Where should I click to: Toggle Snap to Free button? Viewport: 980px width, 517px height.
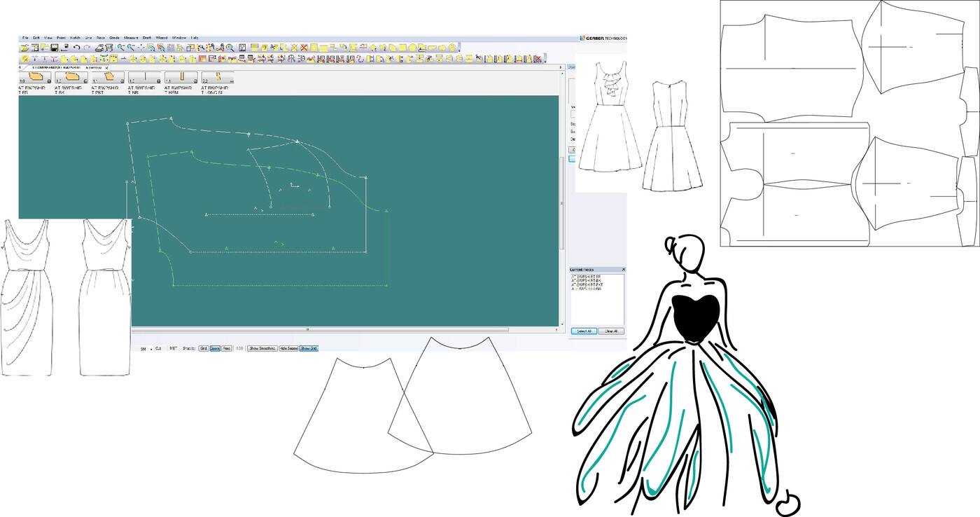227,348
